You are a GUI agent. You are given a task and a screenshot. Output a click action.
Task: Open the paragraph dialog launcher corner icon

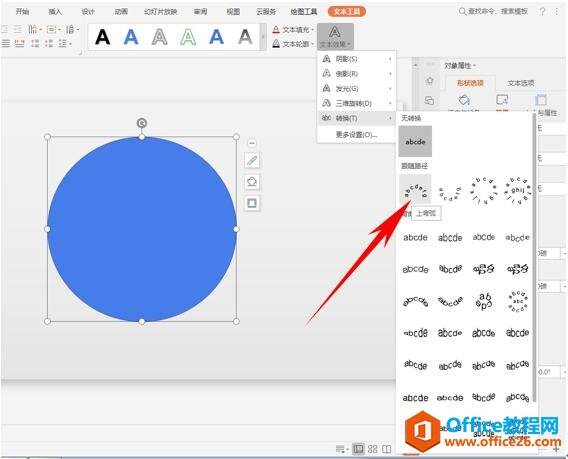[80, 53]
